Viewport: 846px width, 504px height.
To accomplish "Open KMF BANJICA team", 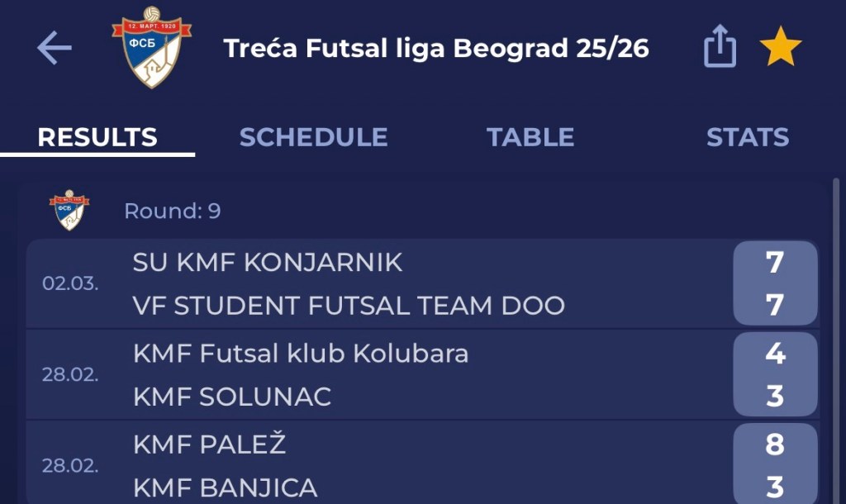I will pos(225,487).
